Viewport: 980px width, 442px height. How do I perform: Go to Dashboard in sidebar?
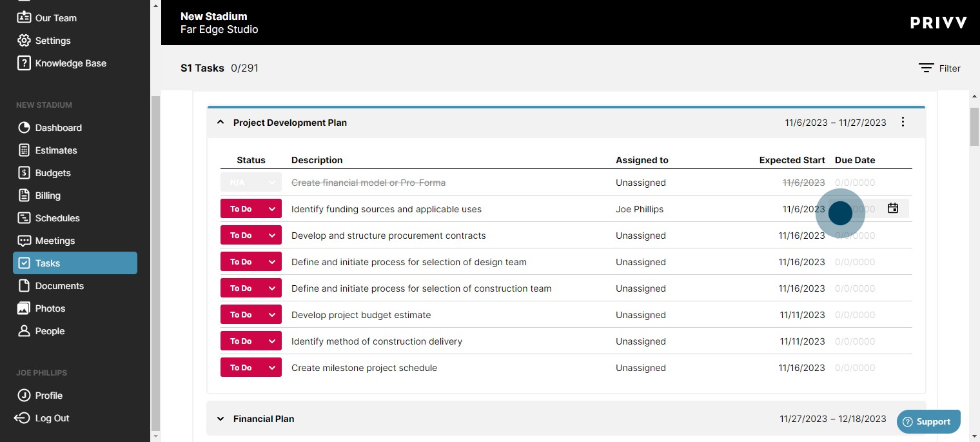[59, 128]
